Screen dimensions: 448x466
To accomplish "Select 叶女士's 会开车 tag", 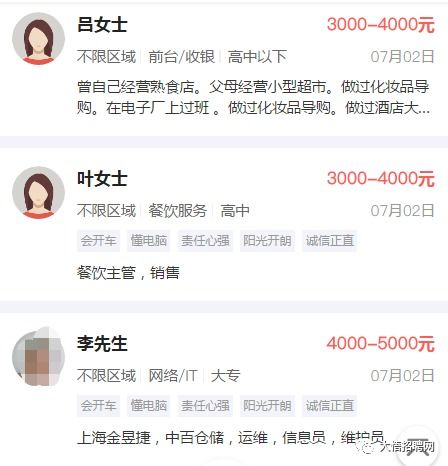I will [x=98, y=240].
